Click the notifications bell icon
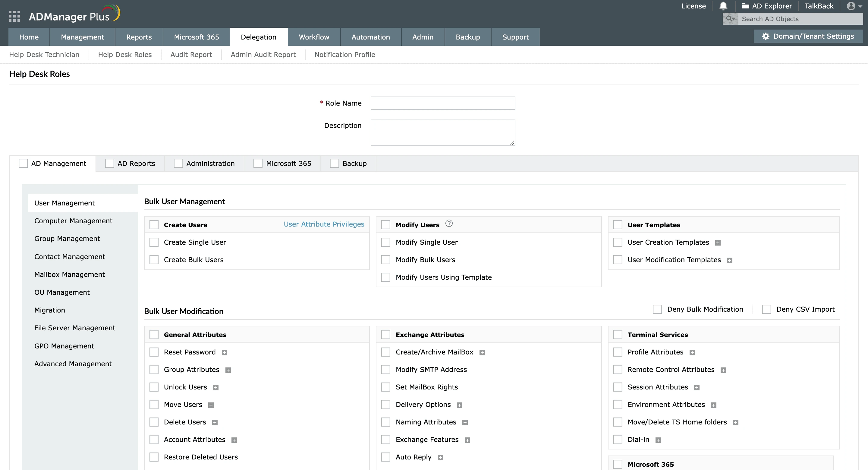 pyautogui.click(x=723, y=6)
